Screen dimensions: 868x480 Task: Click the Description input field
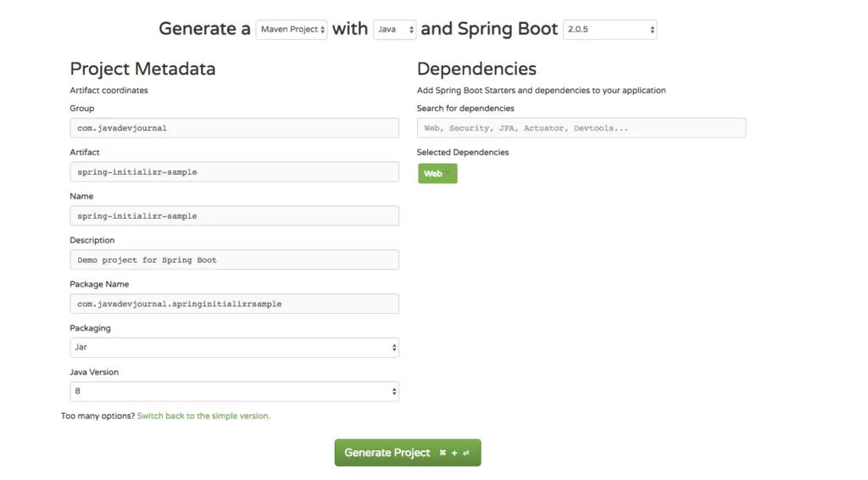234,260
